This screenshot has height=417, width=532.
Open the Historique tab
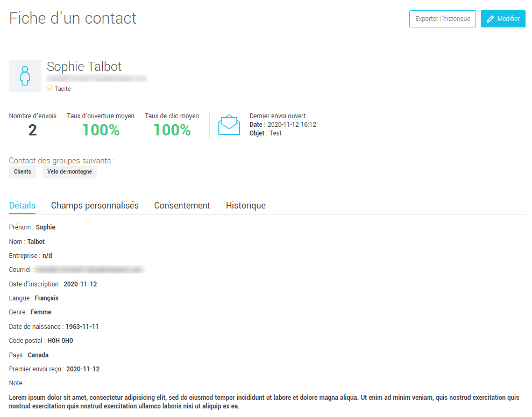pyautogui.click(x=245, y=205)
